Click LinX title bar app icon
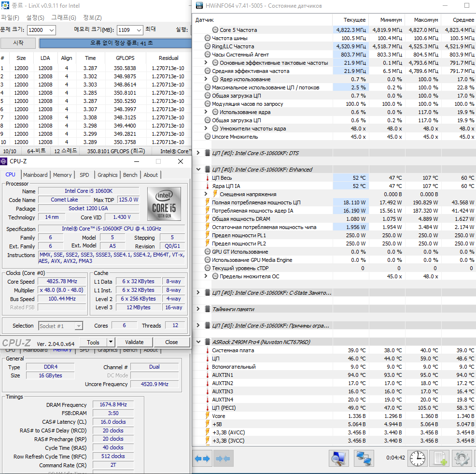The height and width of the screenshot is (474, 476). (5, 5)
